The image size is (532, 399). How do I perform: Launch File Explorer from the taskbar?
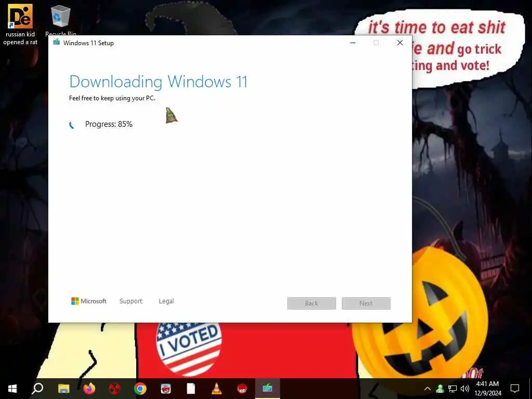click(63, 389)
